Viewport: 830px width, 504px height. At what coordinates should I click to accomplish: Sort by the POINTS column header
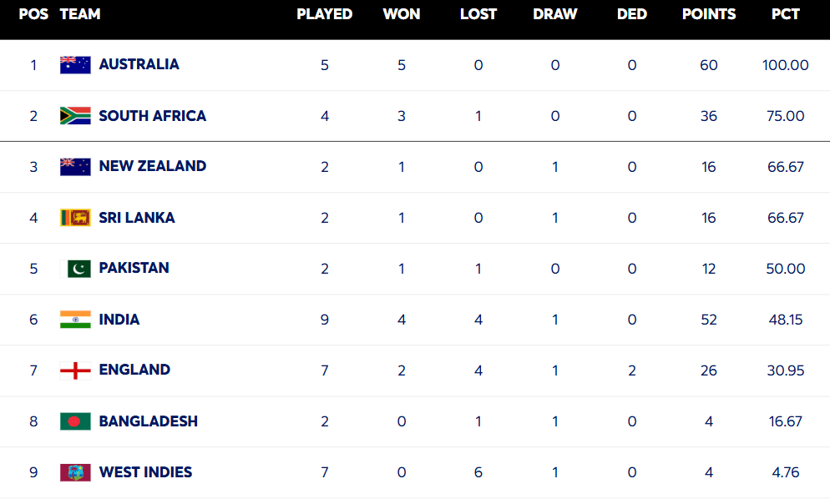[x=709, y=14]
